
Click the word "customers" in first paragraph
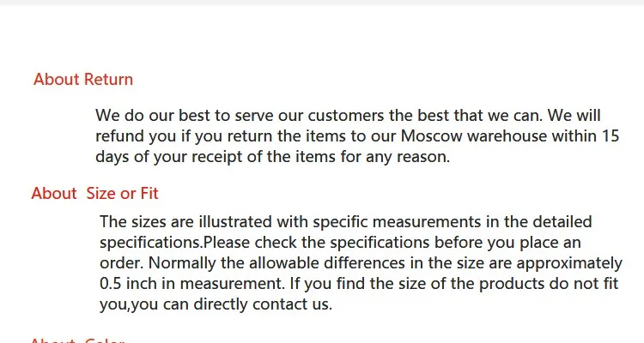coord(346,115)
